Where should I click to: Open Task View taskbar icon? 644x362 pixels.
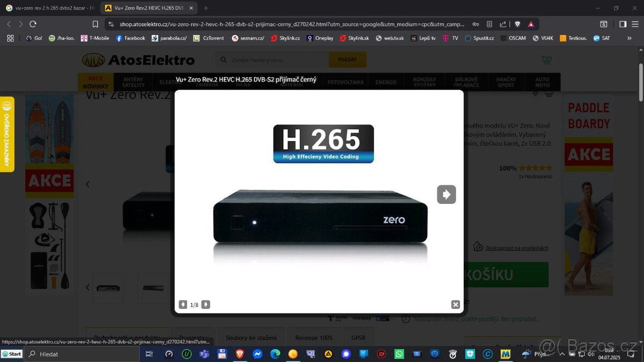[x=149, y=354]
